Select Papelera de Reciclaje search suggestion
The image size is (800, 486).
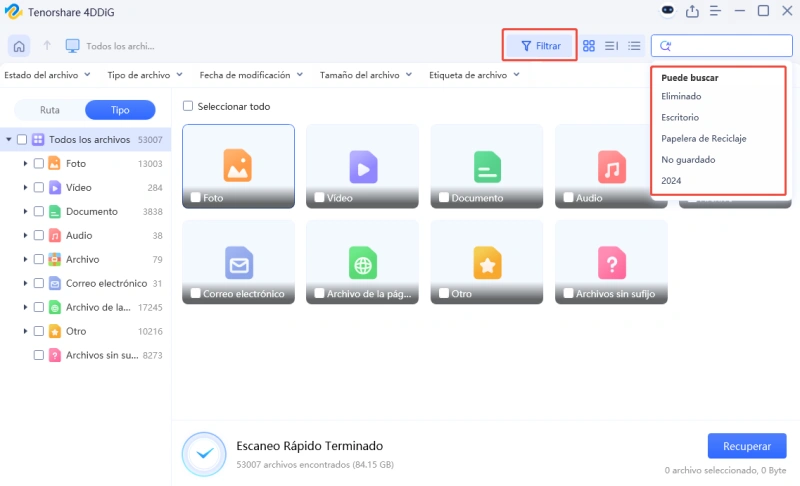[x=704, y=138]
